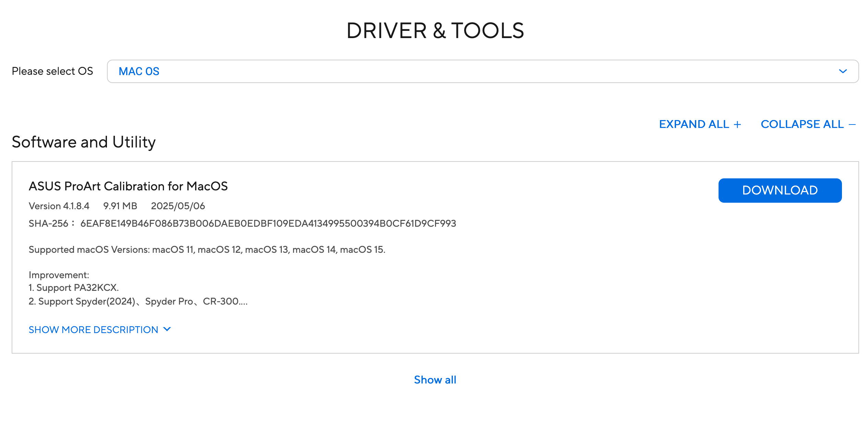Click the 9.91 MB file size
Image resolution: width=868 pixels, height=426 pixels.
pyautogui.click(x=120, y=206)
